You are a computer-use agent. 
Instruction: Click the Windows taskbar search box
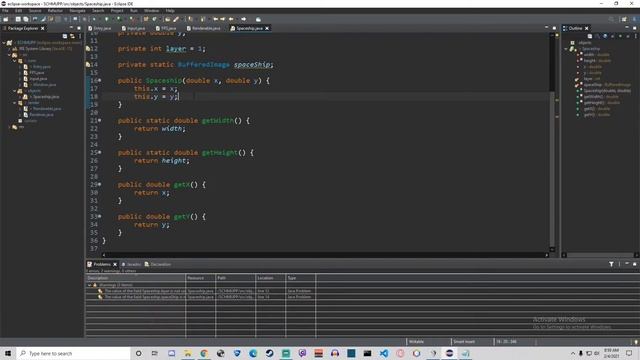tap(73, 353)
